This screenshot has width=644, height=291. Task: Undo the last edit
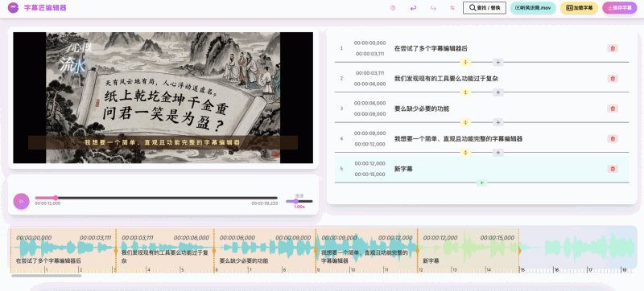[x=414, y=8]
